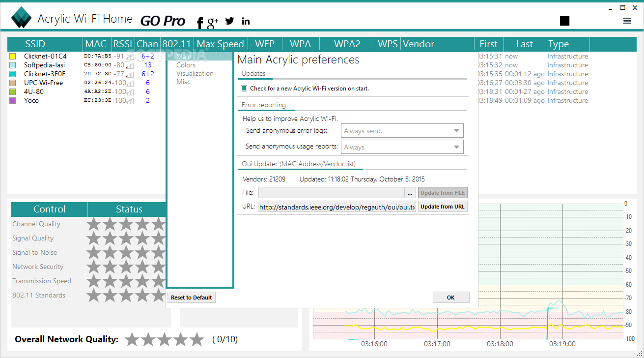644x358 pixels.
Task: Open the LinkedIn icon in the header
Action: point(246,21)
